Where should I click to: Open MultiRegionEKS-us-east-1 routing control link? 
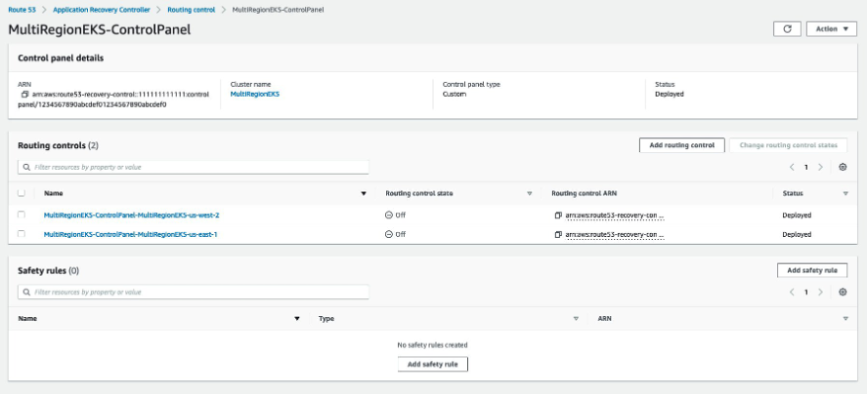[130, 235]
